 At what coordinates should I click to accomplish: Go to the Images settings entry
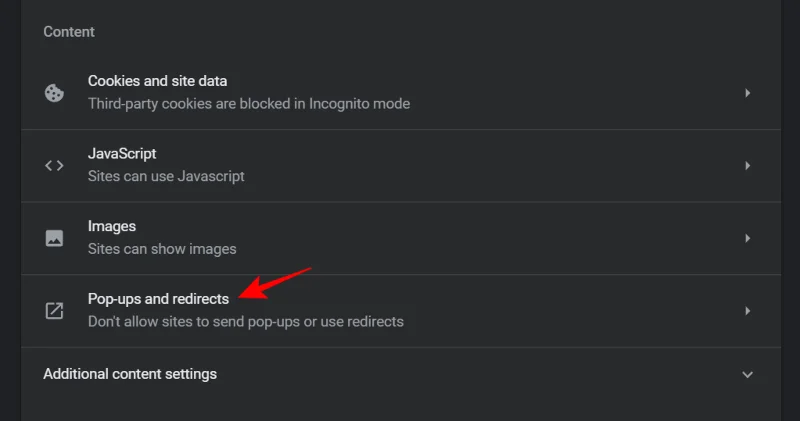(x=112, y=227)
